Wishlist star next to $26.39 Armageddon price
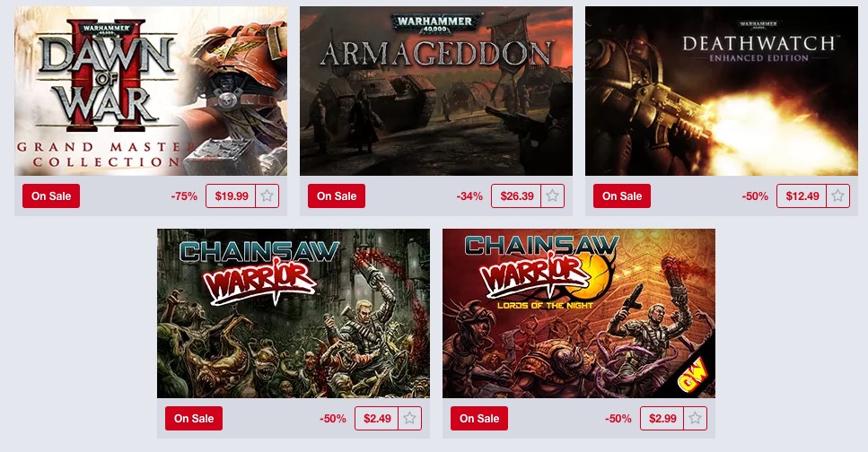Image resolution: width=868 pixels, height=452 pixels. pyautogui.click(x=552, y=196)
